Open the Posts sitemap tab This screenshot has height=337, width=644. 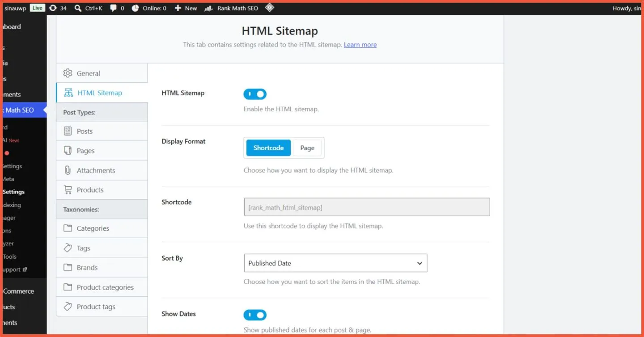[x=102, y=131]
